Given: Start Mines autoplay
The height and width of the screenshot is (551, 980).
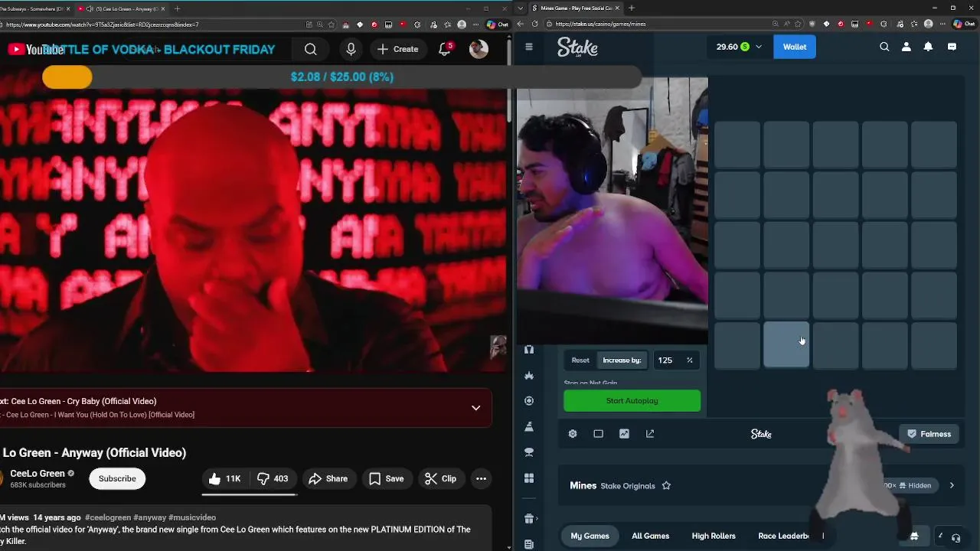Looking at the screenshot, I should click(x=632, y=401).
